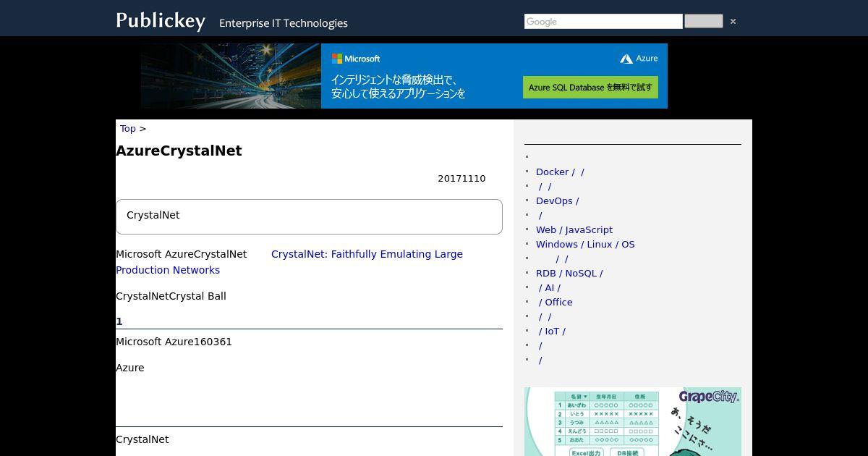Clear search with the × icon

coord(733,22)
